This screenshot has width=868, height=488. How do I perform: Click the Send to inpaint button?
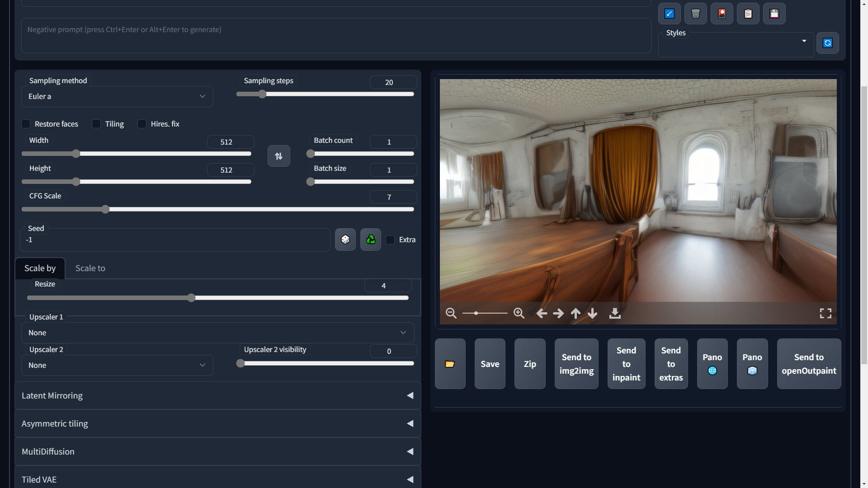click(x=626, y=363)
